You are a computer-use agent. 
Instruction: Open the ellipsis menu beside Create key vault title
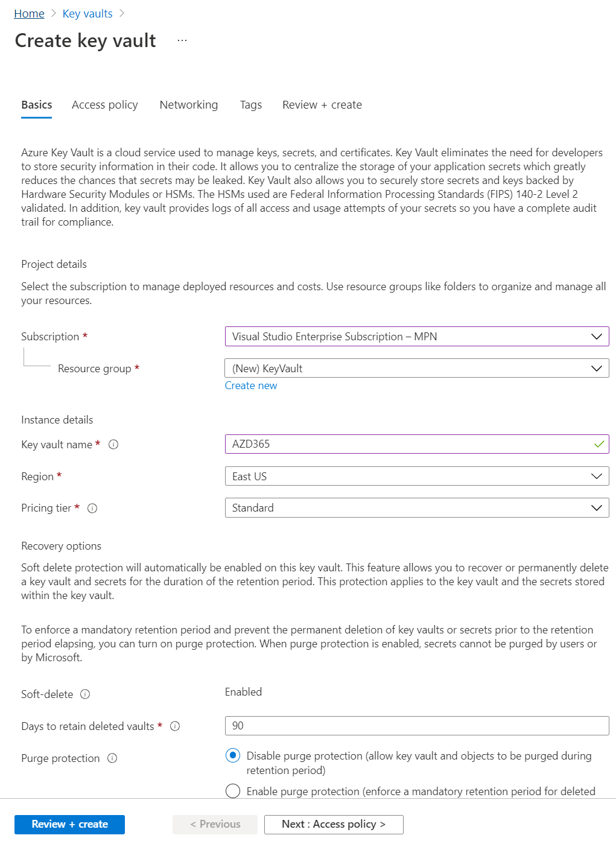pos(182,40)
